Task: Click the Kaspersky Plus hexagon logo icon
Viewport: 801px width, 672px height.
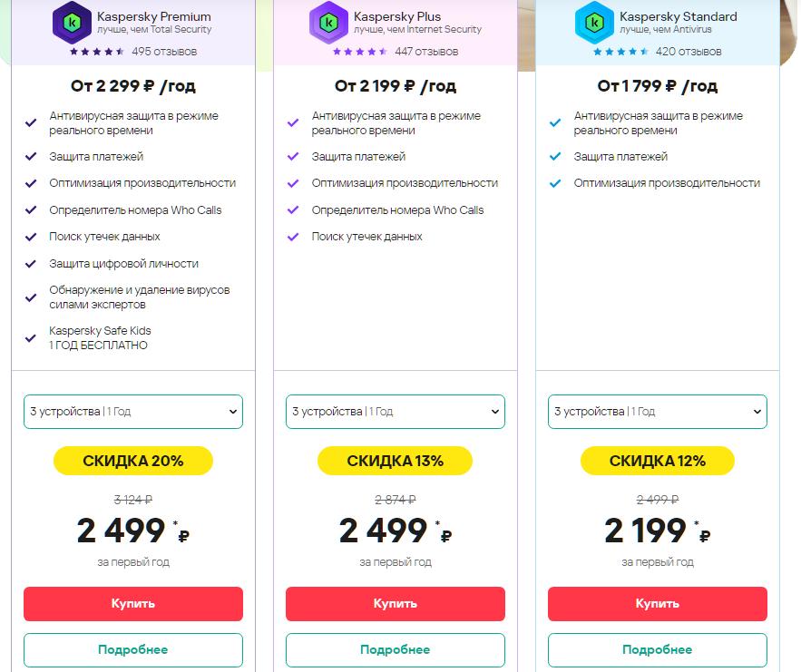Action: click(327, 23)
